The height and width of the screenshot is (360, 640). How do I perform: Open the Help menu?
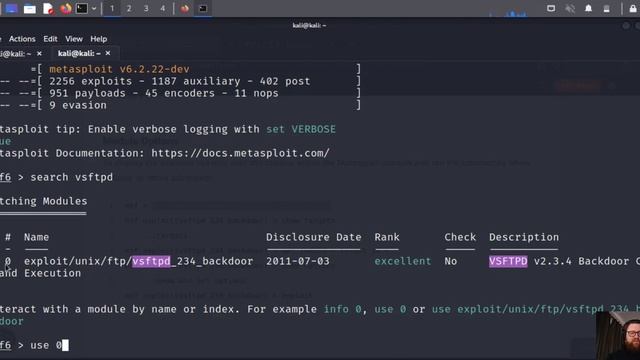click(98, 39)
